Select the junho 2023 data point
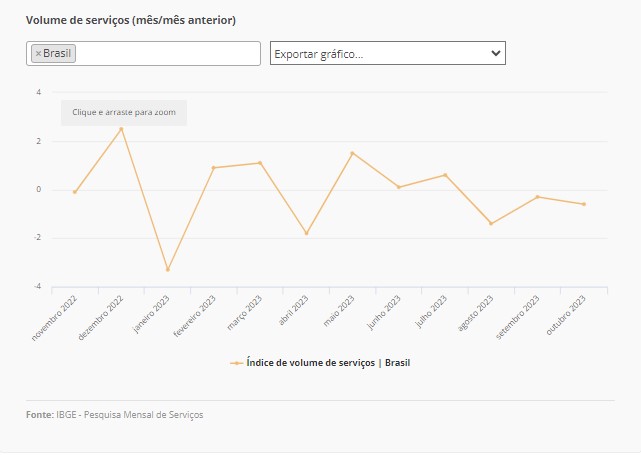641x455 pixels. 399,187
